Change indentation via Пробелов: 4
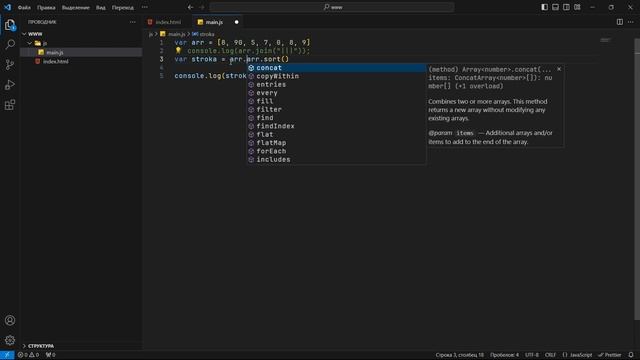The width and height of the screenshot is (640, 360). click(x=504, y=355)
